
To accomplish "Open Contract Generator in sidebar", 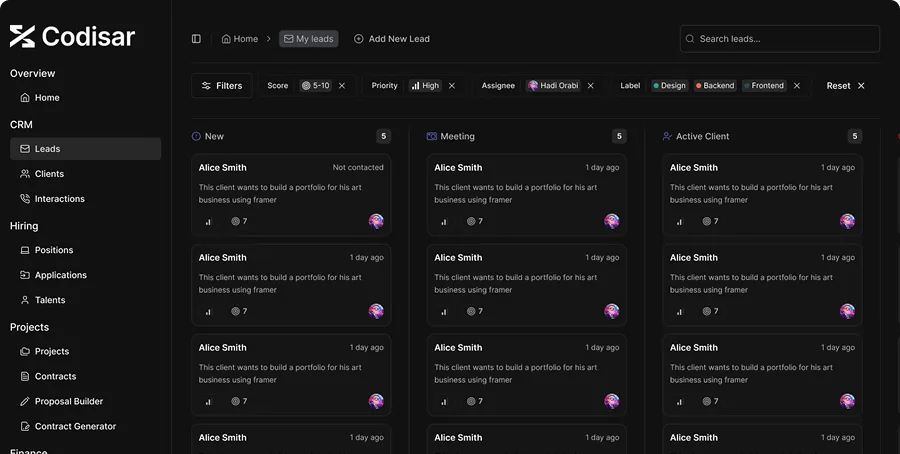I will [75, 427].
